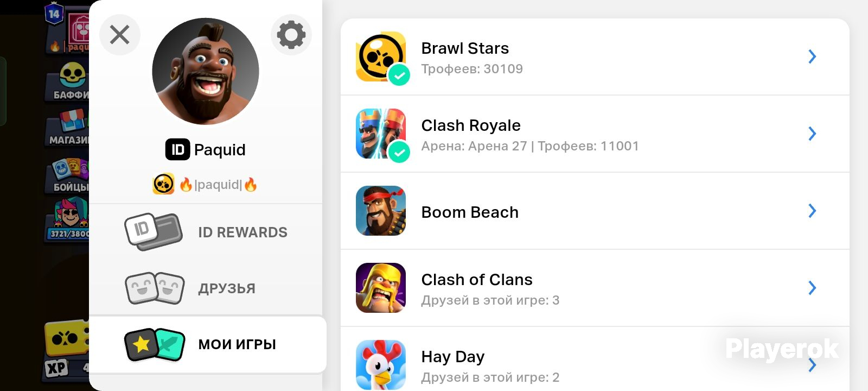The height and width of the screenshot is (391, 868).
Task: Click the Друзья smiley faces icon
Action: pos(155,288)
